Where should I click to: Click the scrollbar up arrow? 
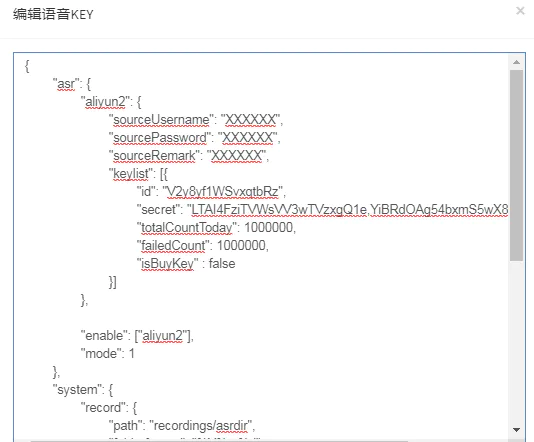click(516, 62)
